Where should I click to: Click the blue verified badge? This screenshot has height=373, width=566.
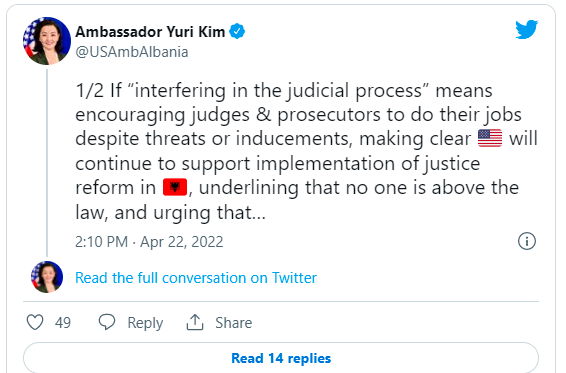point(237,31)
